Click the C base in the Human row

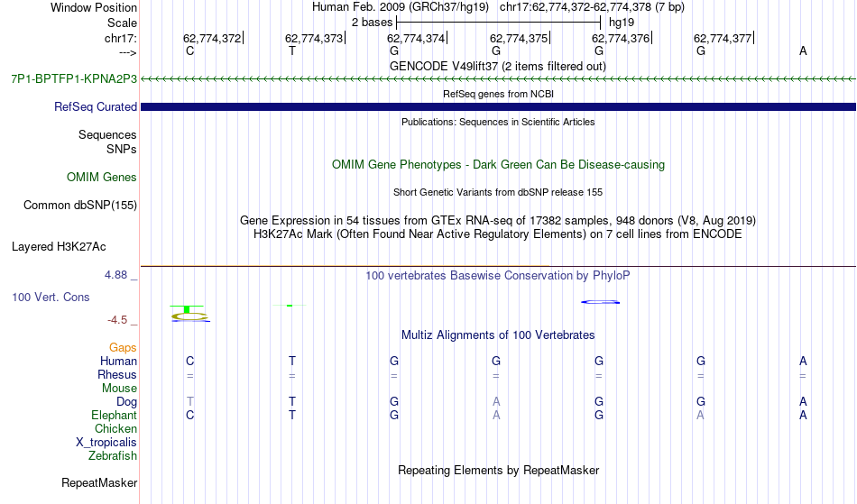click(189, 361)
